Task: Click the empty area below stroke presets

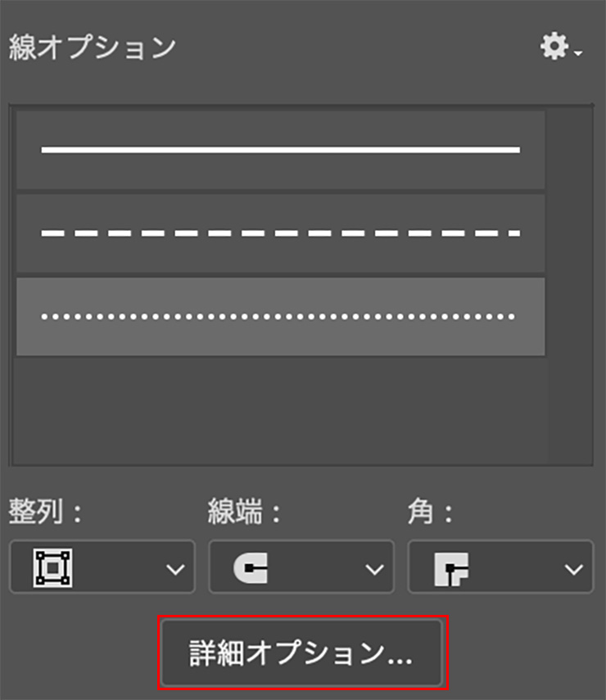Action: [x=280, y=410]
